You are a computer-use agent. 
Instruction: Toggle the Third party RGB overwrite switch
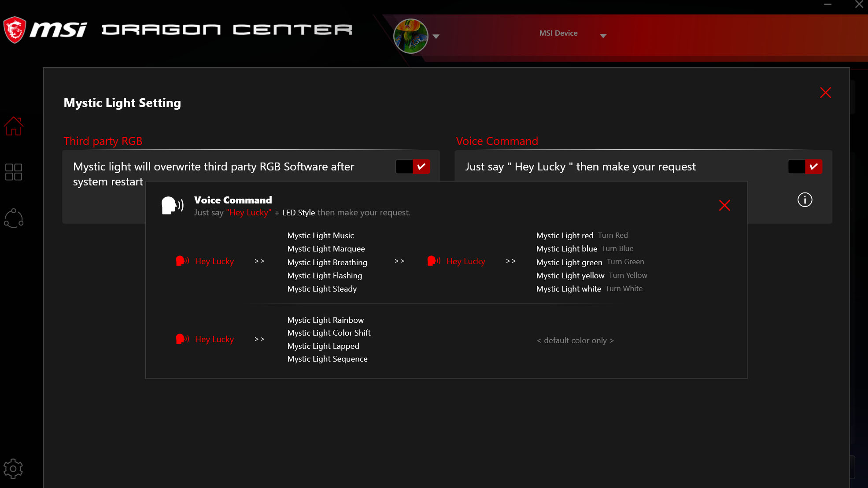pos(413,166)
